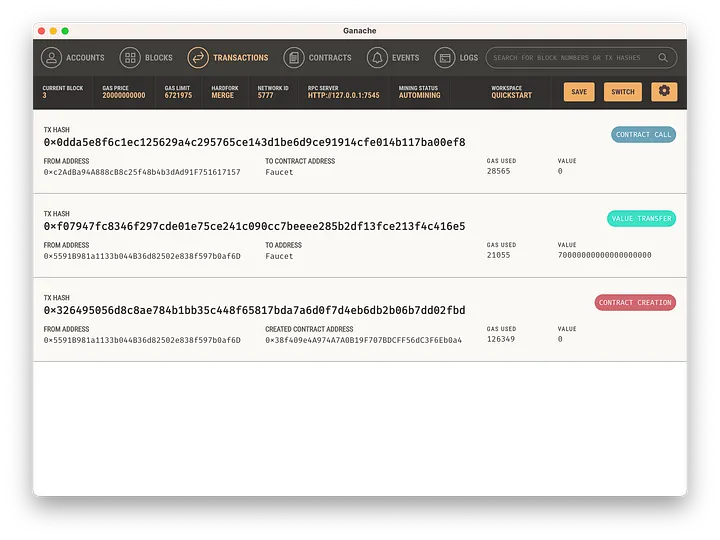The image size is (720, 540).
Task: Select the Transactions arrows icon
Action: [x=198, y=58]
